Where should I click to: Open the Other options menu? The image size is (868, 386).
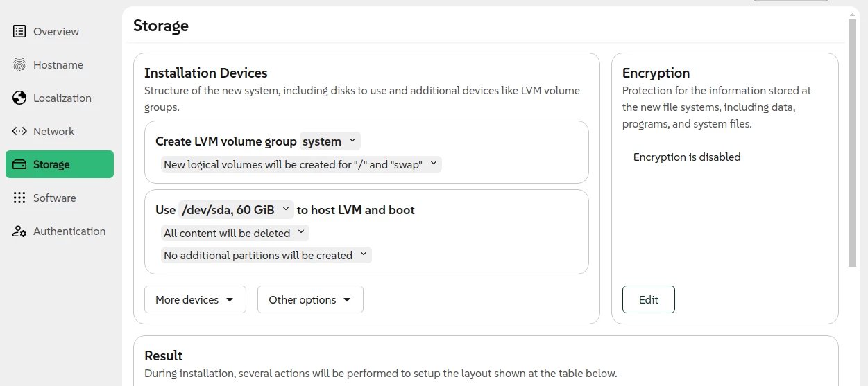point(310,299)
